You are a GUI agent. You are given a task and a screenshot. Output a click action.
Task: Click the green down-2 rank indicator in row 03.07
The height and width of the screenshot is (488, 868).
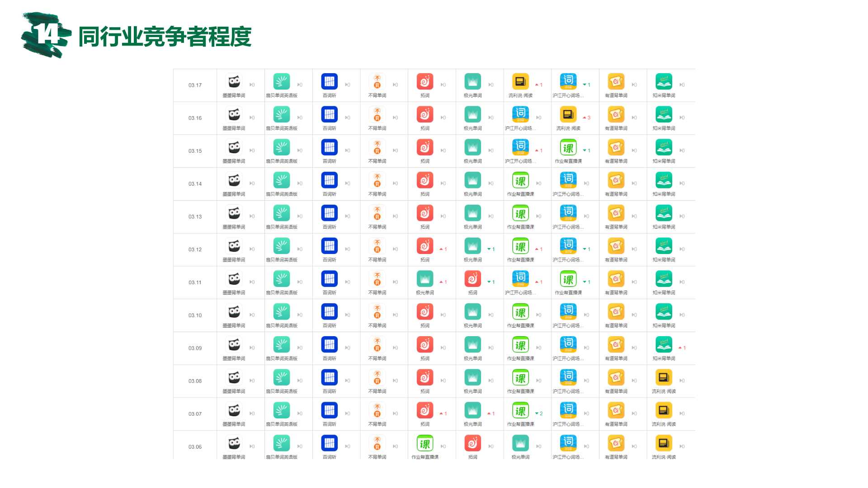tap(539, 413)
